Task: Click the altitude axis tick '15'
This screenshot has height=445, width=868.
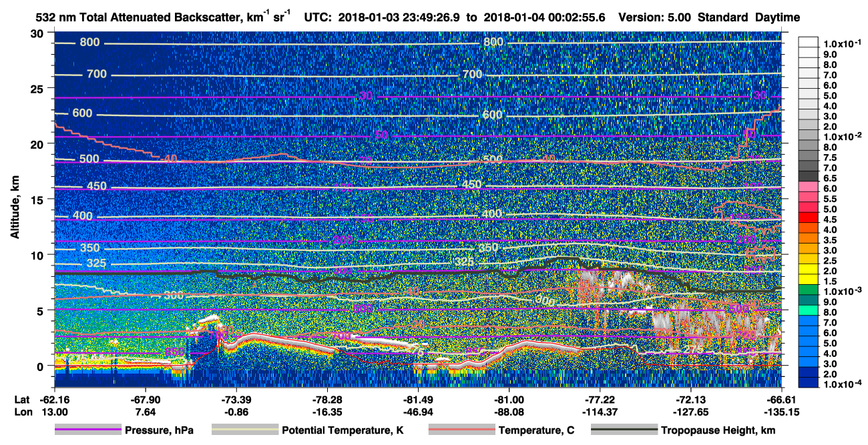Action: [38, 199]
